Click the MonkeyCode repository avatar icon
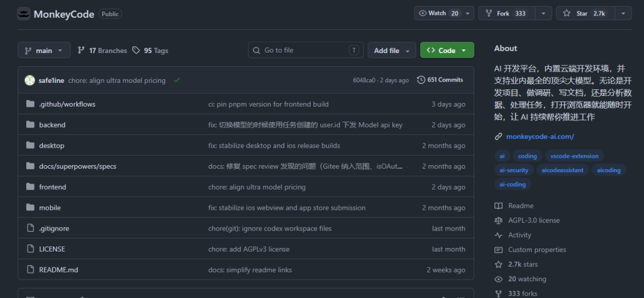644x298 pixels. point(24,14)
